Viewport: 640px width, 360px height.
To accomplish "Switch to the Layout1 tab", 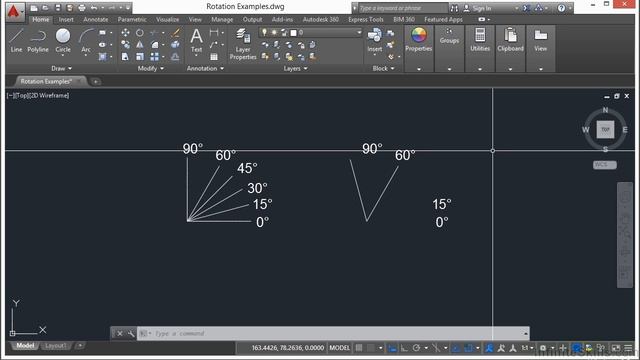I will (x=55, y=346).
